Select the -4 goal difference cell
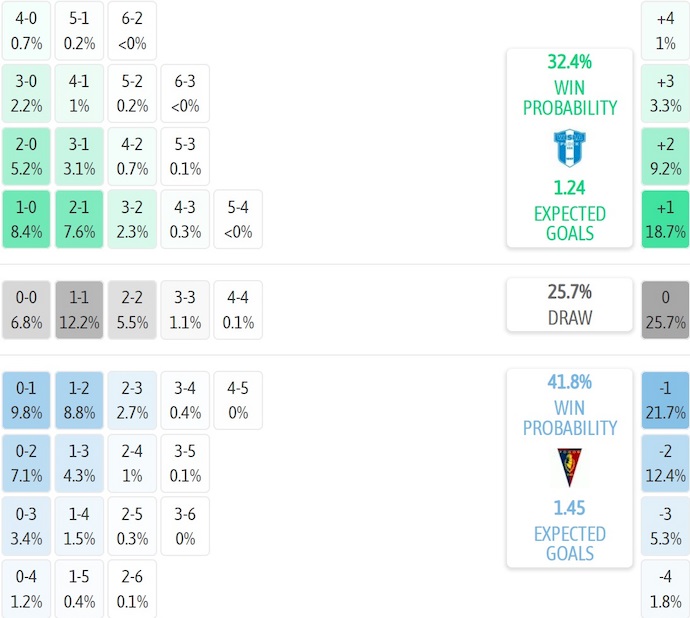 pos(665,589)
